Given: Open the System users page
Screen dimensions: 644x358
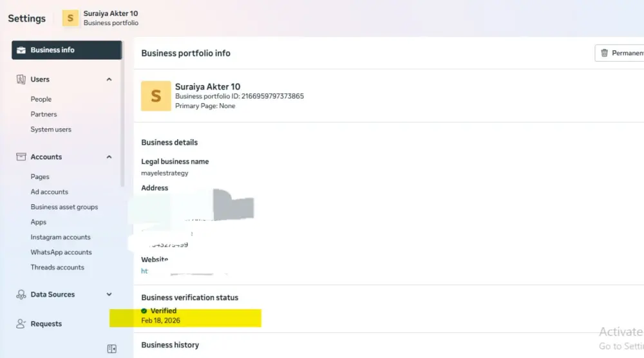Looking at the screenshot, I should click(x=51, y=129).
